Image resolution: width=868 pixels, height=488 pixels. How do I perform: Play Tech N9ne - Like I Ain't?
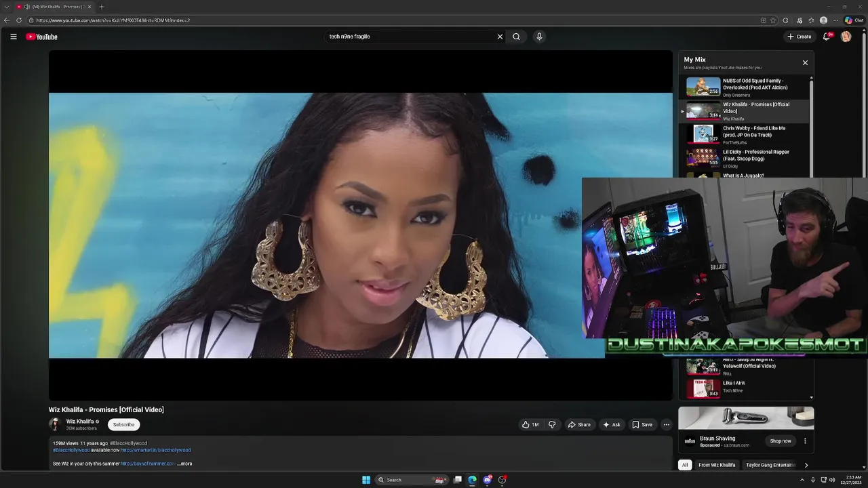[x=746, y=388]
